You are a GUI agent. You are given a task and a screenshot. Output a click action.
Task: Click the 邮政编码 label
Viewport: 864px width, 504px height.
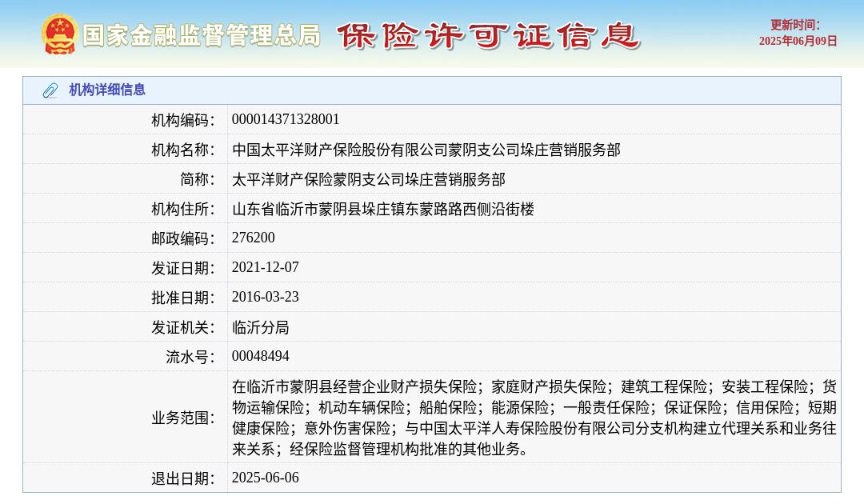click(183, 238)
